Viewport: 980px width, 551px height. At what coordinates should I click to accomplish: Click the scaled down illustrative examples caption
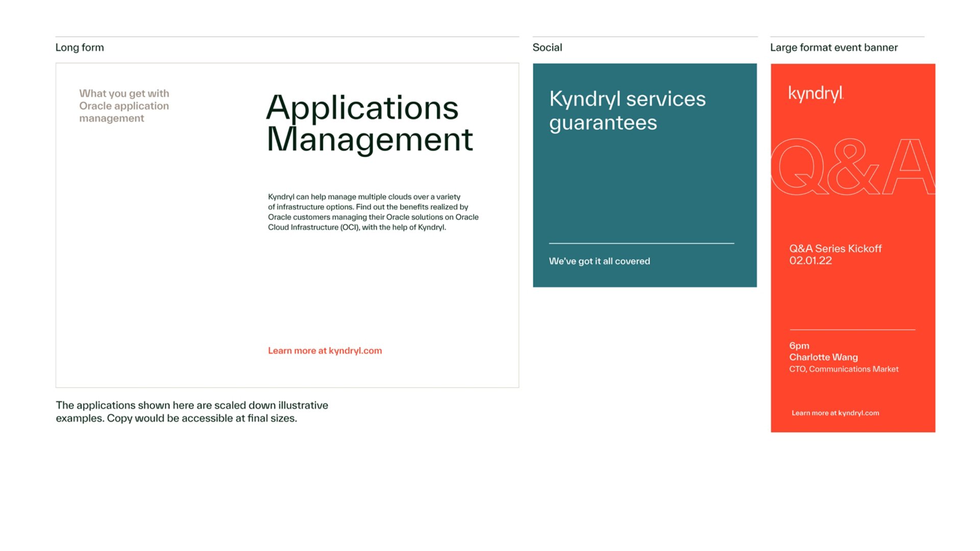(x=192, y=412)
